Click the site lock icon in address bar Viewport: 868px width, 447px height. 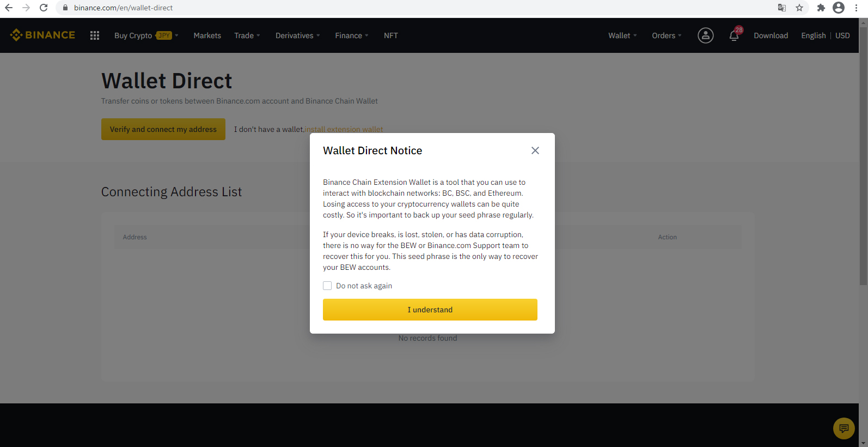65,8
